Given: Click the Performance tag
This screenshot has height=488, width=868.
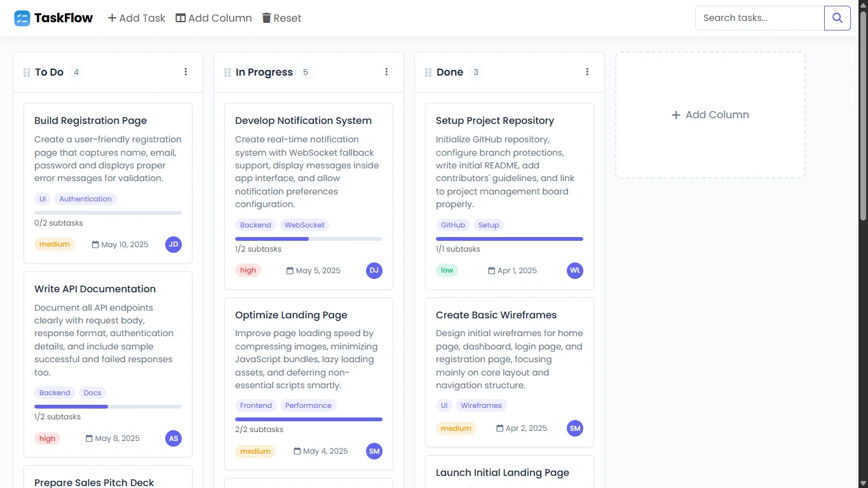Looking at the screenshot, I should click(x=308, y=405).
